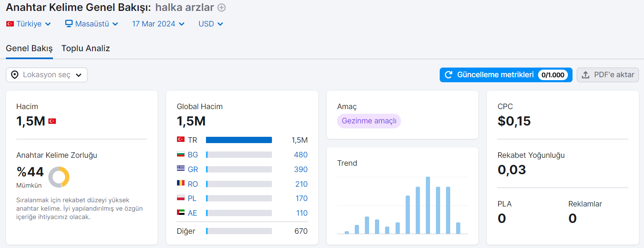This screenshot has width=644, height=248.
Task: Open the Lokasyon seç dropdown
Action: [x=47, y=75]
